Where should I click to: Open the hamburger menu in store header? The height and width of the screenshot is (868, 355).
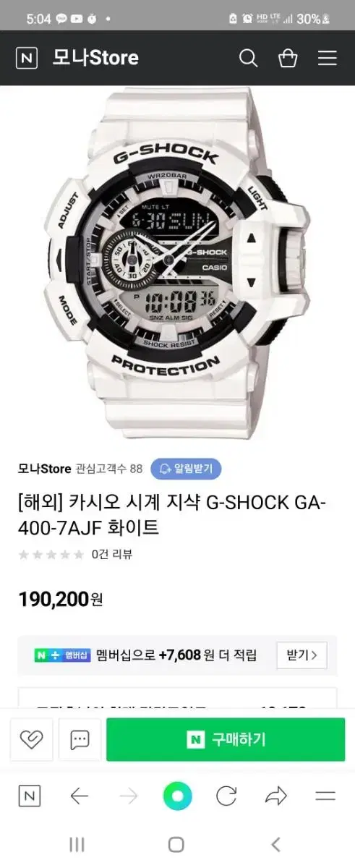click(x=328, y=58)
